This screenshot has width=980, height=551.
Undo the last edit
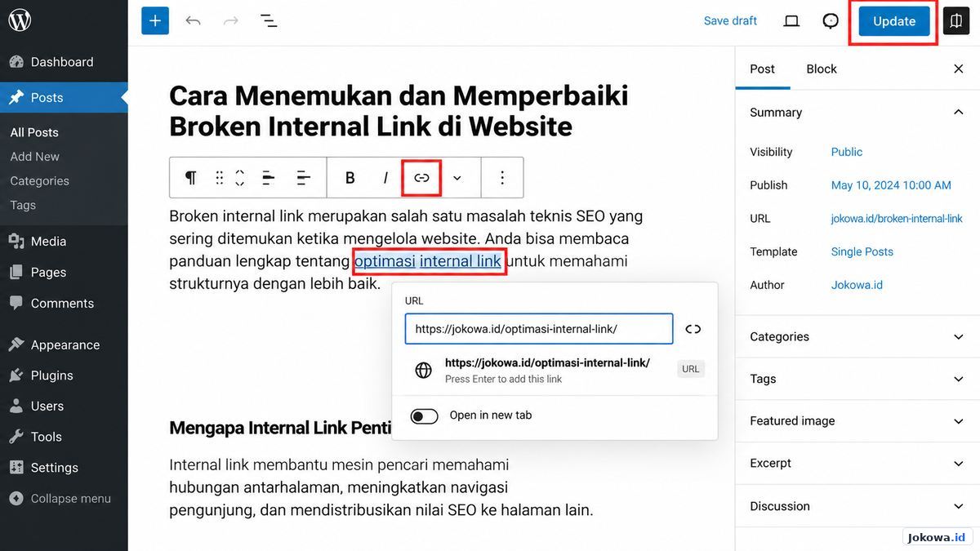tap(193, 20)
